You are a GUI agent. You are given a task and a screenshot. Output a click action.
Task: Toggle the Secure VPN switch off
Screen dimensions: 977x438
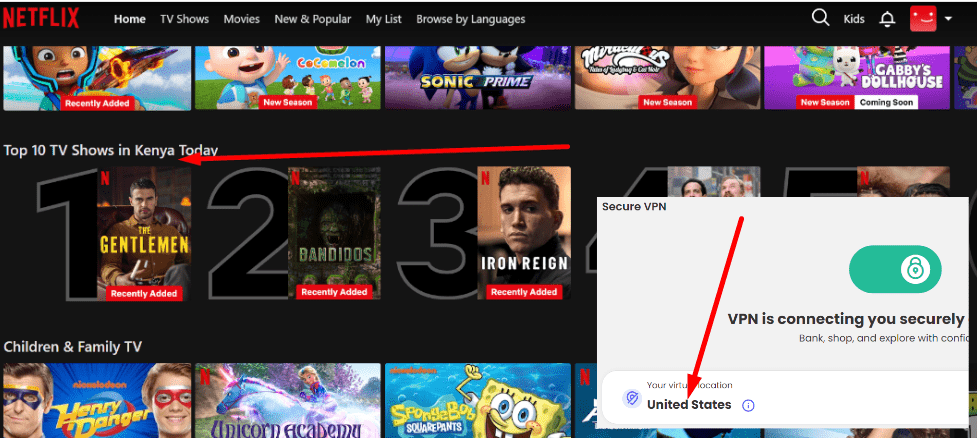tap(895, 269)
